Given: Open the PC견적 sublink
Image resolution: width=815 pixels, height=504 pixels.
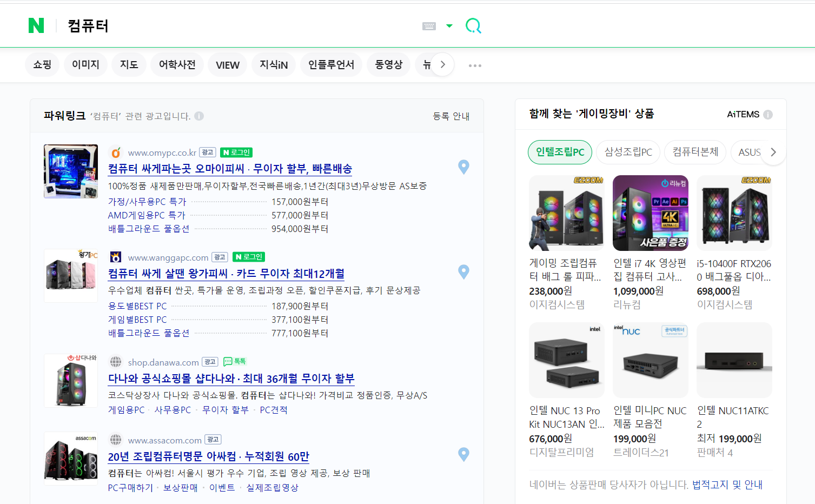Looking at the screenshot, I should pos(274,410).
